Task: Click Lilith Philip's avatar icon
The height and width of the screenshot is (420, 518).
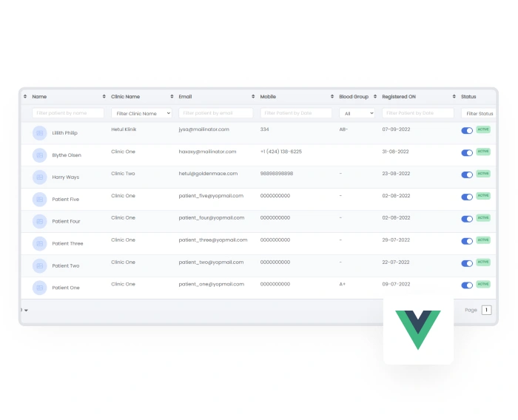Action: coord(40,133)
